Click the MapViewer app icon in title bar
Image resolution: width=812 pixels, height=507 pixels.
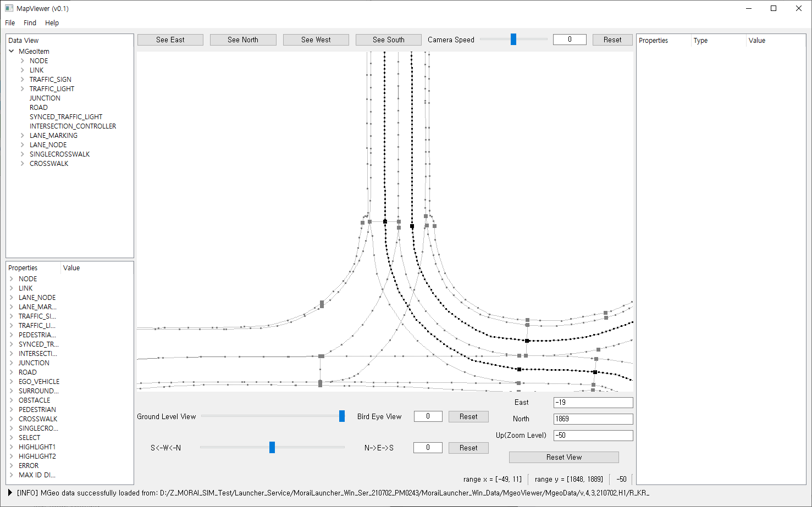(9, 8)
